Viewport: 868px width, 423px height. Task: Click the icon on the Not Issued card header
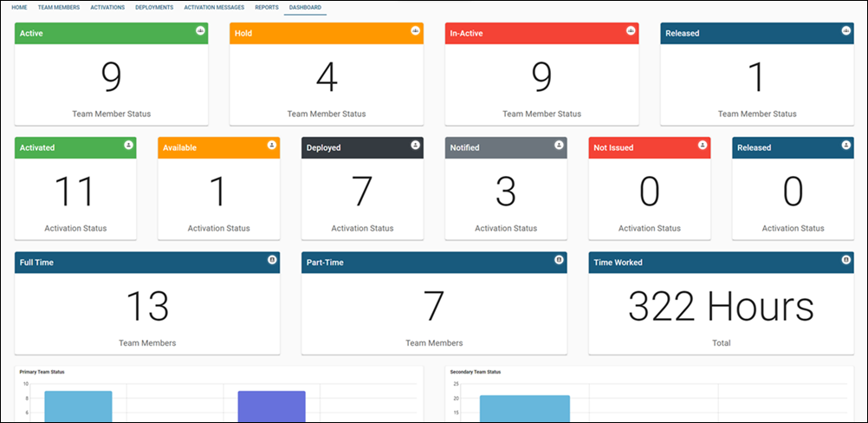point(703,145)
